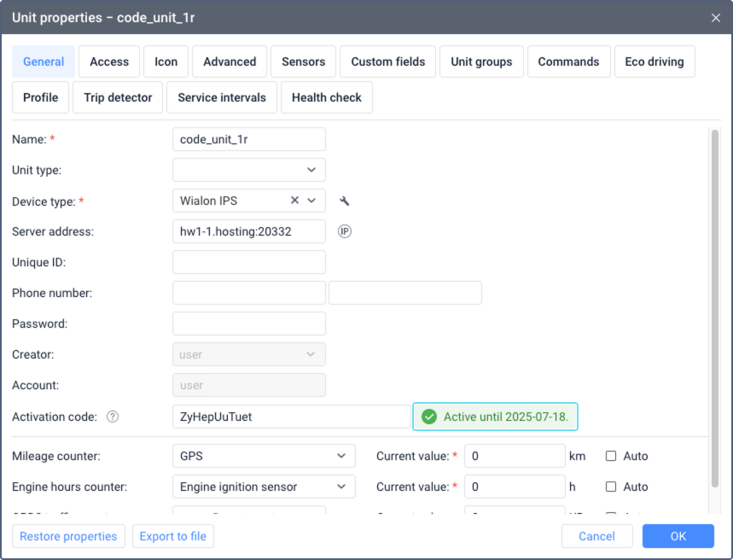Click Engine hours Current value field

coord(515,487)
